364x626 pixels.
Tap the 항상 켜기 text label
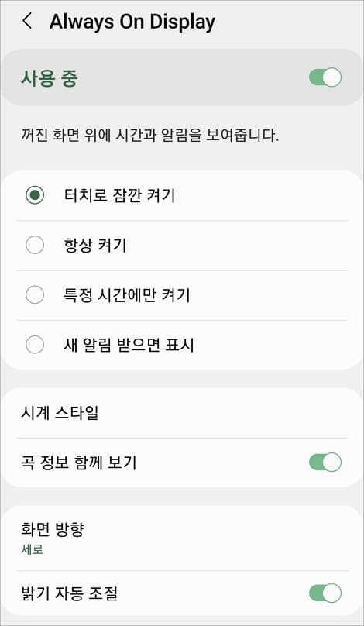click(x=95, y=245)
